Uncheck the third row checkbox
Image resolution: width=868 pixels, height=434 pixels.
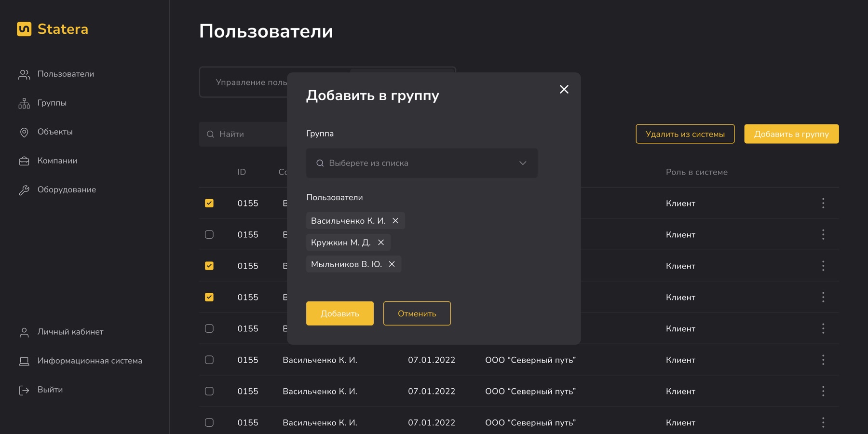(x=209, y=266)
